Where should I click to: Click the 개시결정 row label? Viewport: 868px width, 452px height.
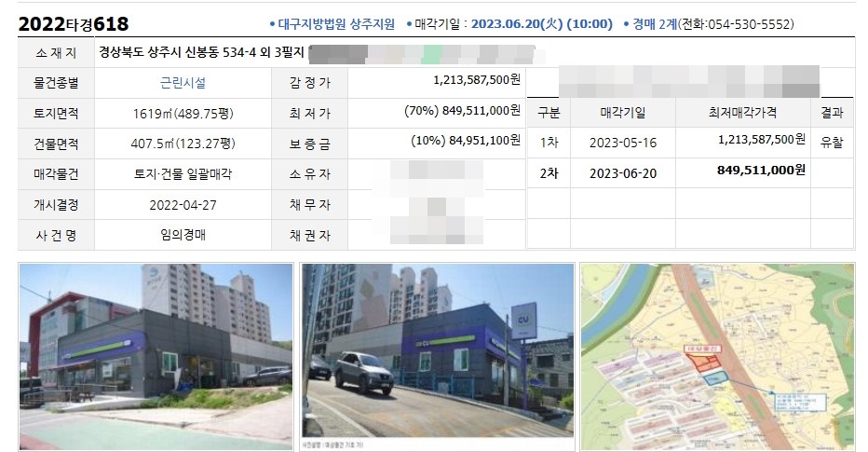[x=56, y=205]
